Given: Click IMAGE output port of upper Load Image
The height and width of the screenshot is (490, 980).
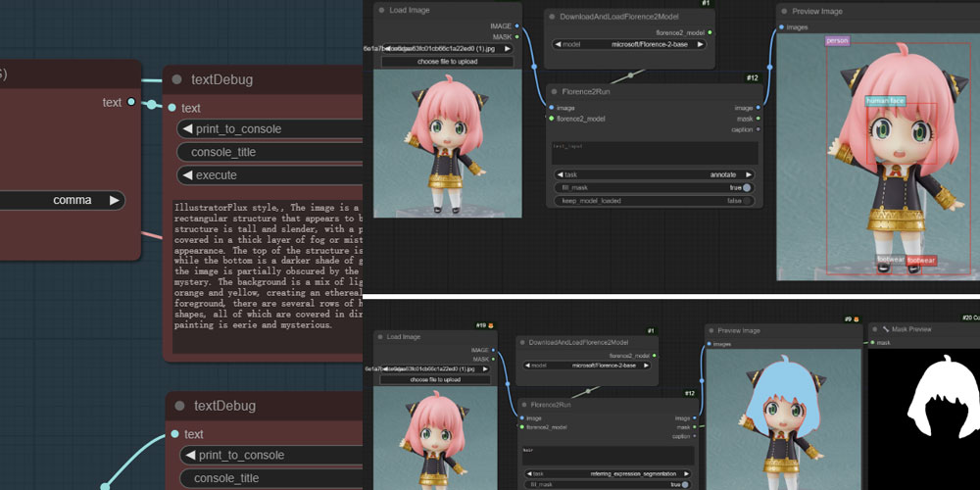Looking at the screenshot, I should [516, 26].
